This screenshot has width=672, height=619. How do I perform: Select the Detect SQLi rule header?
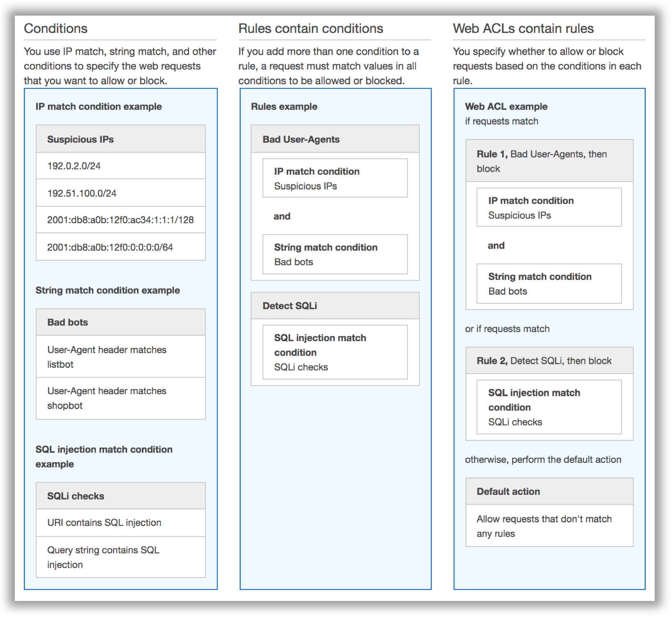point(335,306)
